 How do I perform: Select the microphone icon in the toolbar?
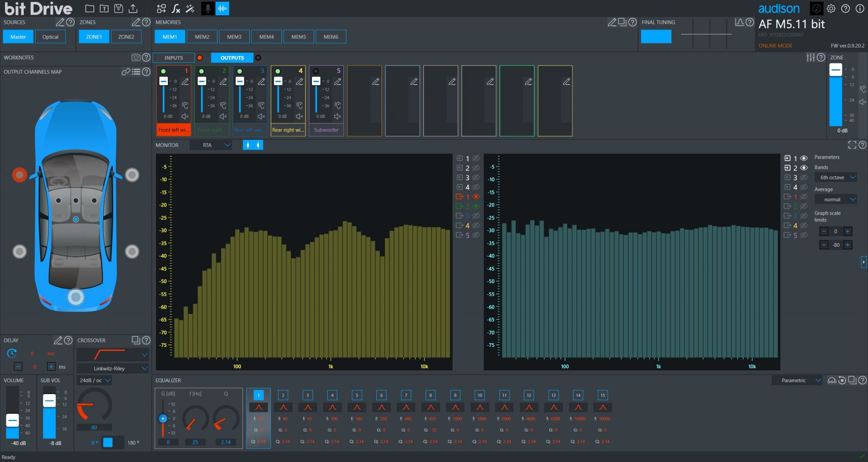coord(208,8)
